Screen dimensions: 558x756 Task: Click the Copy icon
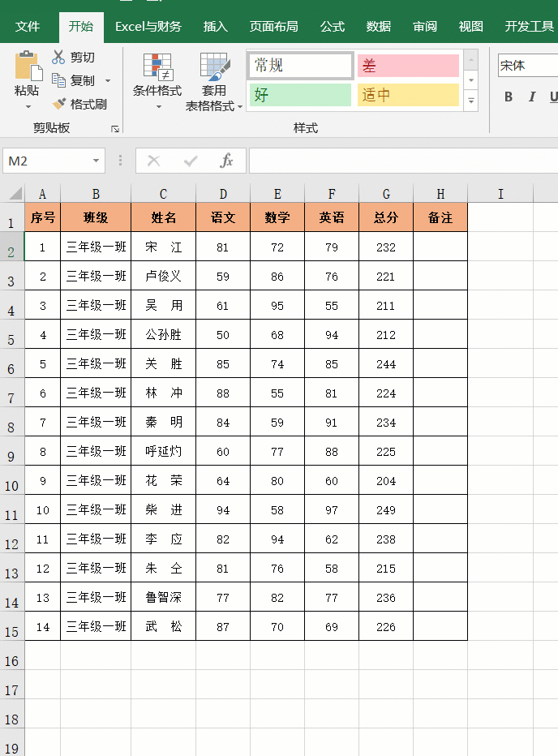pos(58,80)
